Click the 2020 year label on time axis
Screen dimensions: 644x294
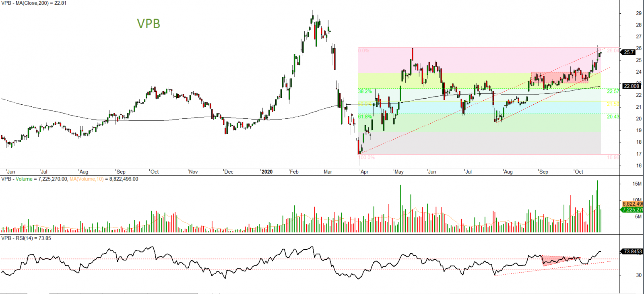(267, 172)
